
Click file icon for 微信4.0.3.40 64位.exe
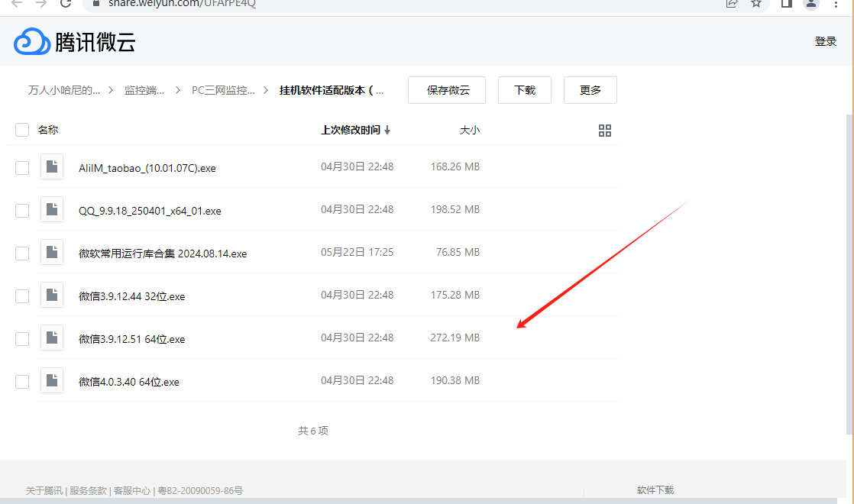pyautogui.click(x=52, y=380)
